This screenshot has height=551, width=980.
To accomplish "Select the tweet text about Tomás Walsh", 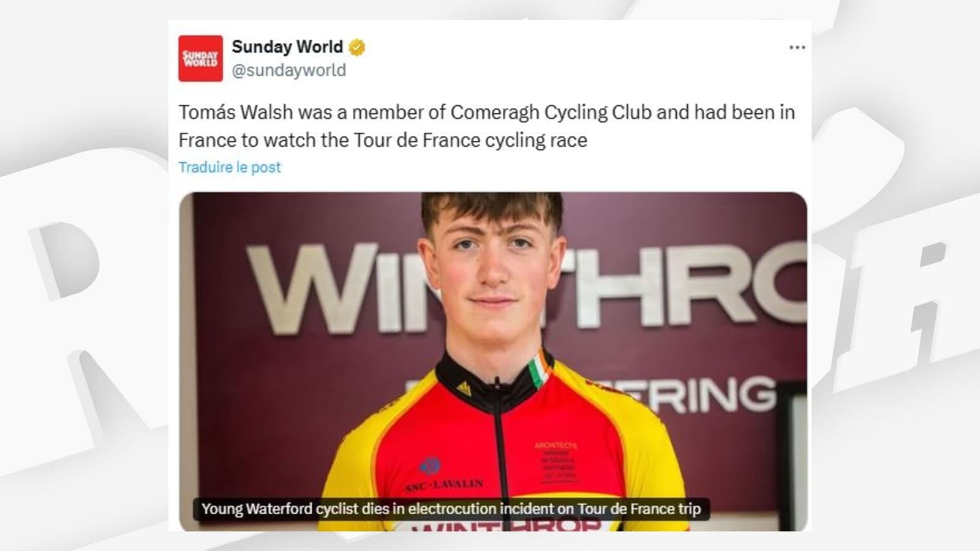I will click(487, 126).
